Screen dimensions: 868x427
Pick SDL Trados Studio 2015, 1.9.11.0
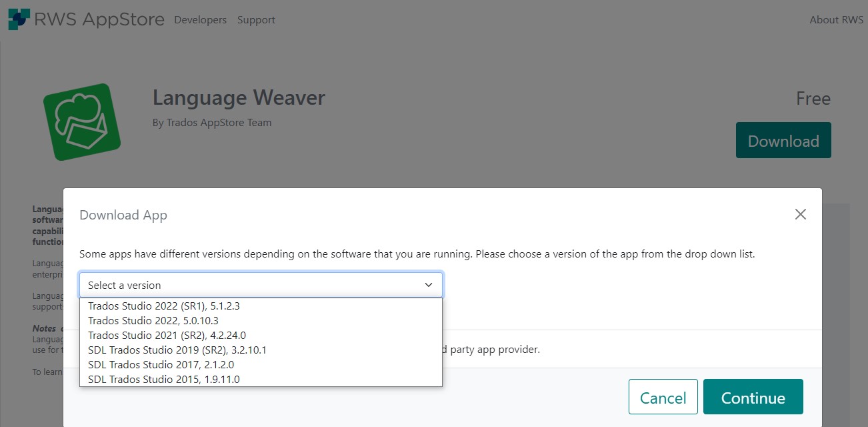pyautogui.click(x=164, y=379)
